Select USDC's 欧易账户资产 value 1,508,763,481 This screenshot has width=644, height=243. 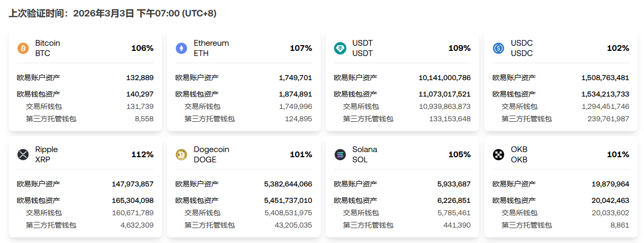tap(605, 78)
